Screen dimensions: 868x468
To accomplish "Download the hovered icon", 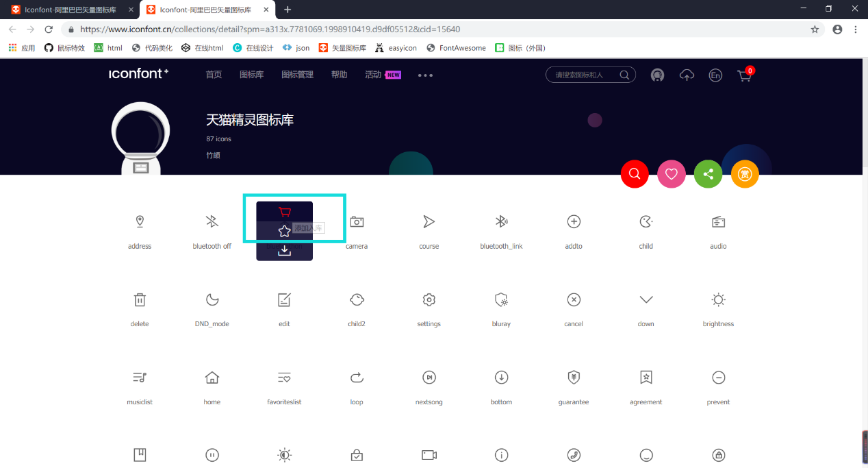I will [285, 251].
